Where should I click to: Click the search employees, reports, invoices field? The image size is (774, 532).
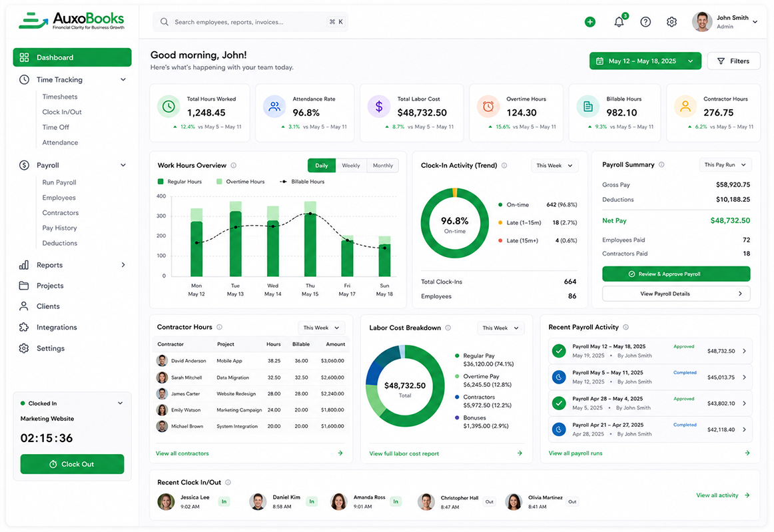coord(250,22)
